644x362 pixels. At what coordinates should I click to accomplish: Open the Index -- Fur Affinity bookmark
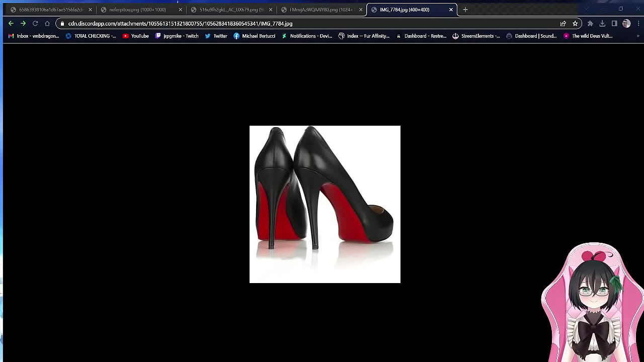364,36
